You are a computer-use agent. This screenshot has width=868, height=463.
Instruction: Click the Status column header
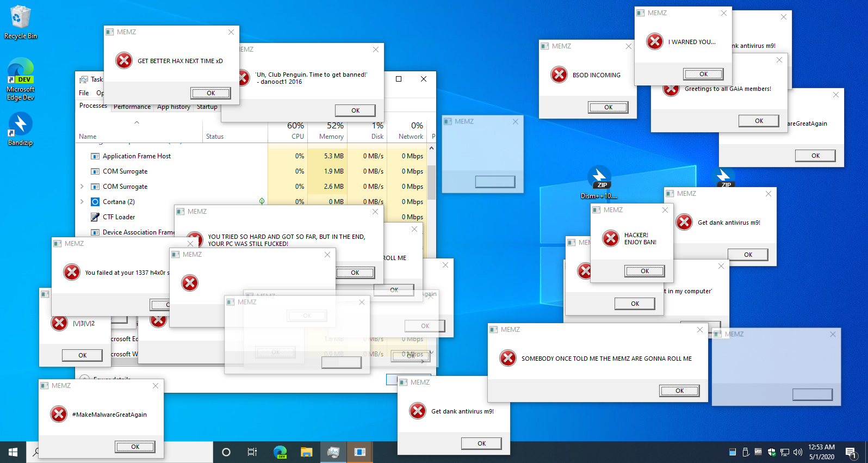[235, 131]
